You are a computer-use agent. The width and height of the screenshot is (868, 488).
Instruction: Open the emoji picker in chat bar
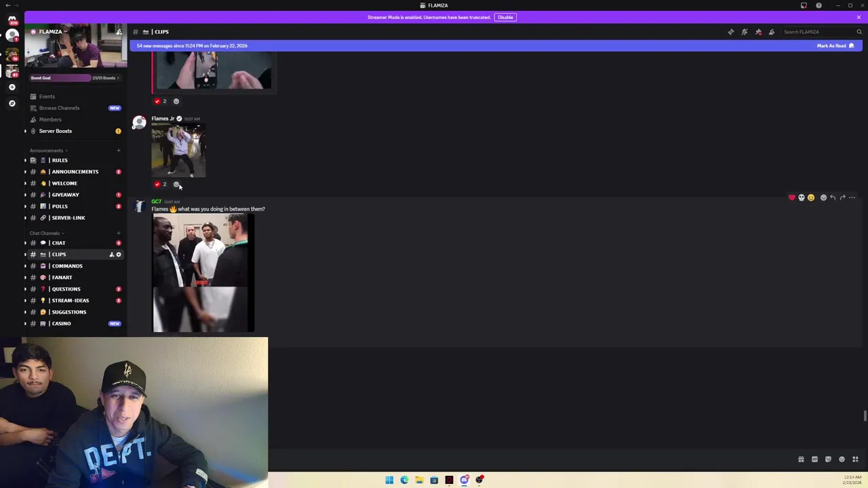pos(842,459)
